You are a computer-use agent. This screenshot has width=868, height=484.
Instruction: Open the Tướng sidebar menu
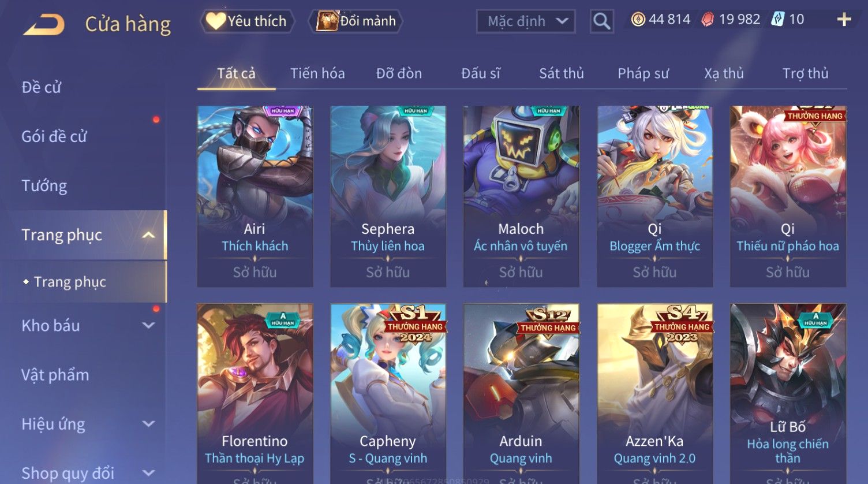tap(44, 186)
